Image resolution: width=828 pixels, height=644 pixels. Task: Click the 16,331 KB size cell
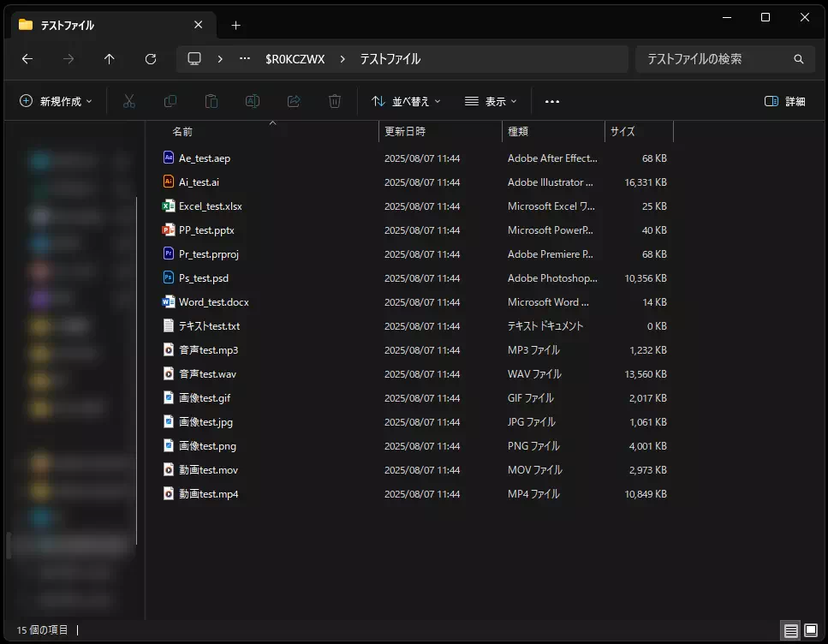pyautogui.click(x=646, y=182)
